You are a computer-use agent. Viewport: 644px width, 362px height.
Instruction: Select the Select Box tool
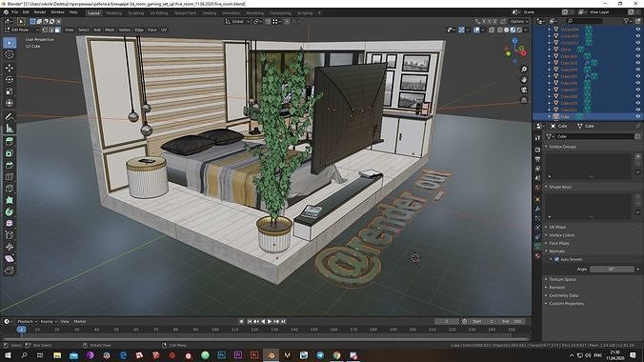tap(9, 43)
